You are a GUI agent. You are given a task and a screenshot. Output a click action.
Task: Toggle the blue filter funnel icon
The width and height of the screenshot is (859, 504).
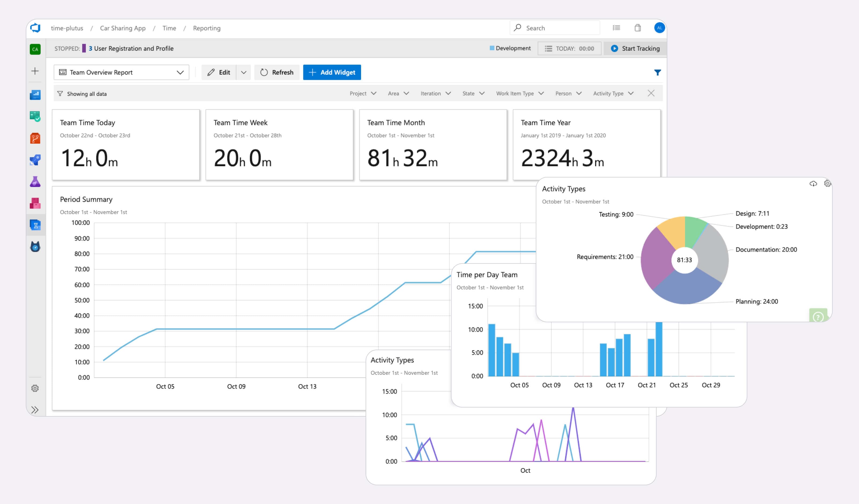(657, 73)
